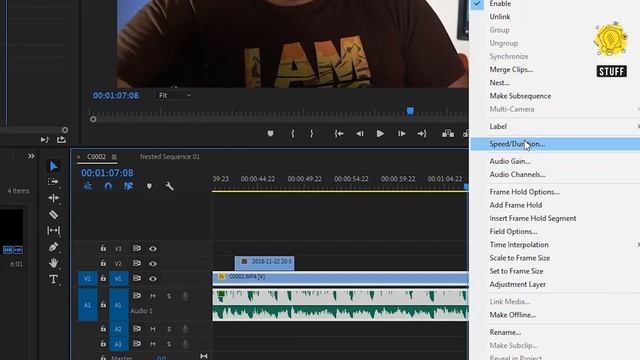Toggle sync lock for V3 track
Viewport: 640px width, 360px height.
pyautogui.click(x=137, y=248)
